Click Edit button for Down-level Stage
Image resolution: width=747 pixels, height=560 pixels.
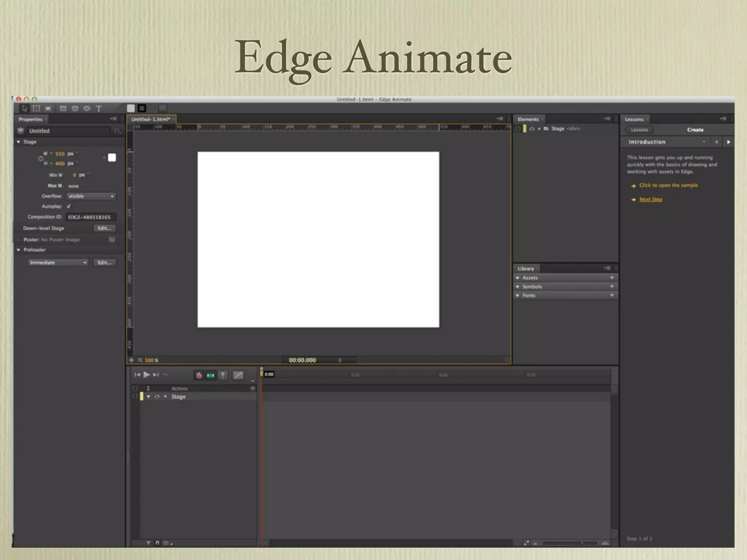104,228
